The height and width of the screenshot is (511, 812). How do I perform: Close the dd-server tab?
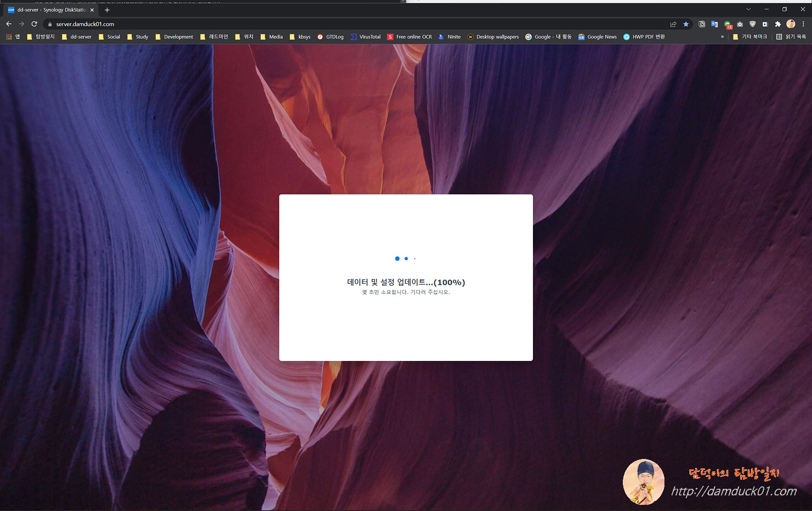pos(92,10)
